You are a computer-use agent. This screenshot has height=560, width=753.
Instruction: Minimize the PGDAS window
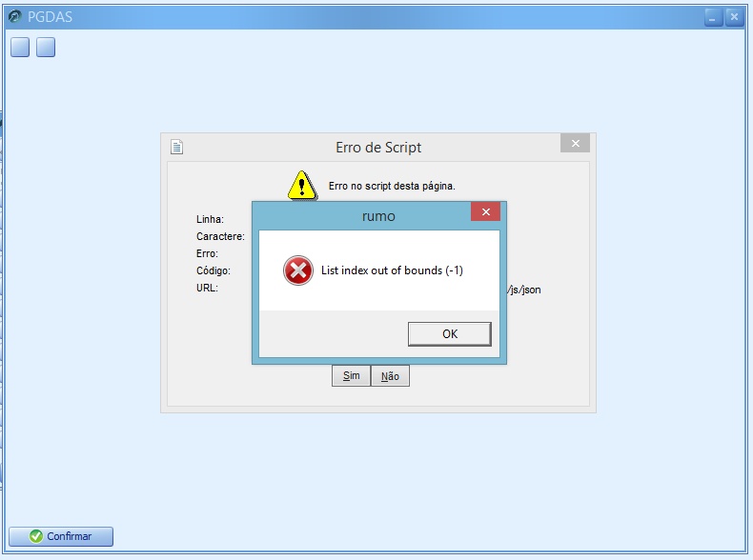(x=713, y=17)
